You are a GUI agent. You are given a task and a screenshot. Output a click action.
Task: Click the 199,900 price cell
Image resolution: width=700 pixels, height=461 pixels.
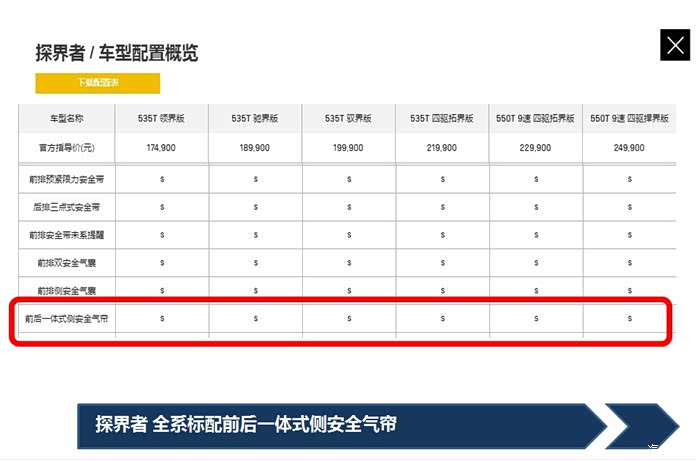348,148
